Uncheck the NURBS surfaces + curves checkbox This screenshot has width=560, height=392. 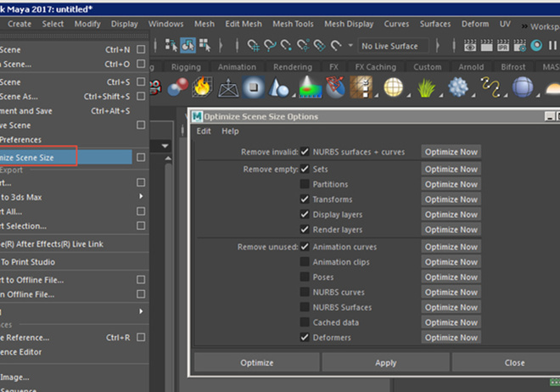(x=305, y=152)
